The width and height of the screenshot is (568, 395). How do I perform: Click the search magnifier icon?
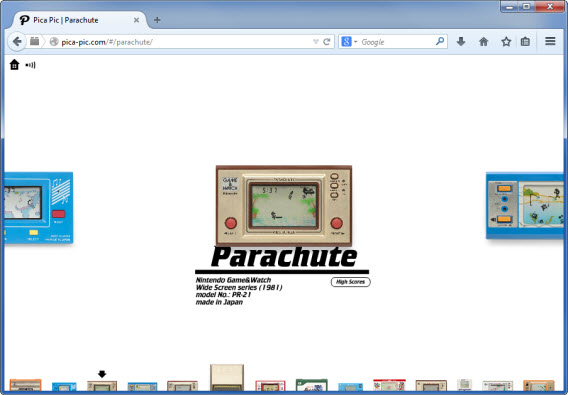[x=440, y=41]
